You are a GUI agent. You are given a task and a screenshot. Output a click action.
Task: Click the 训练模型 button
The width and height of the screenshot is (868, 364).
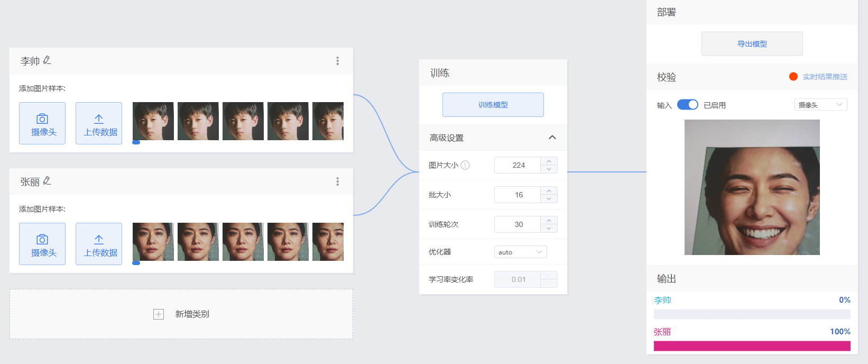(493, 105)
